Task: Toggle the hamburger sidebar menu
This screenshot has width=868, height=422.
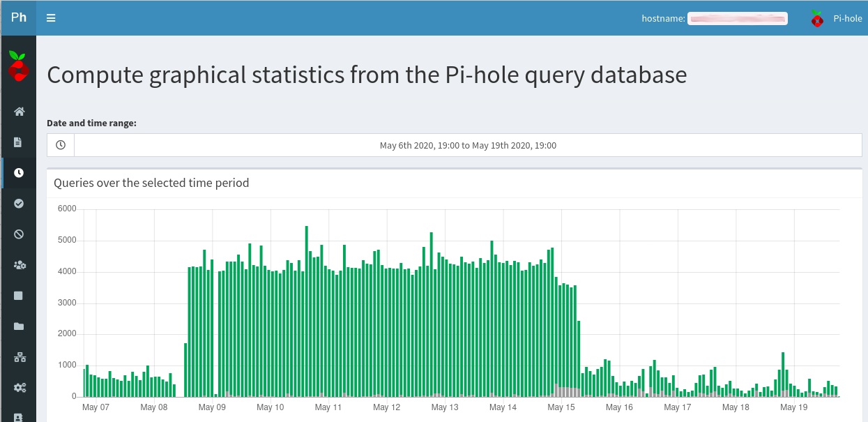Action: coord(51,18)
